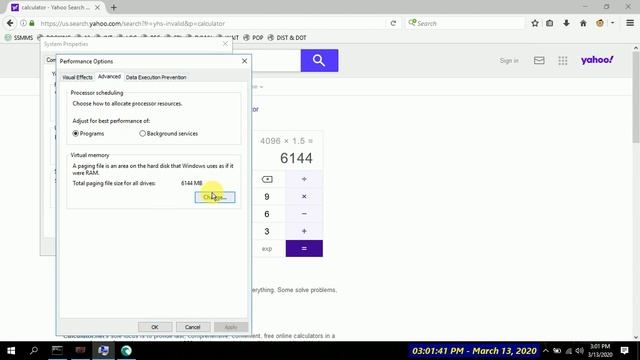
Task: Open the POP bookmark
Action: [253, 38]
